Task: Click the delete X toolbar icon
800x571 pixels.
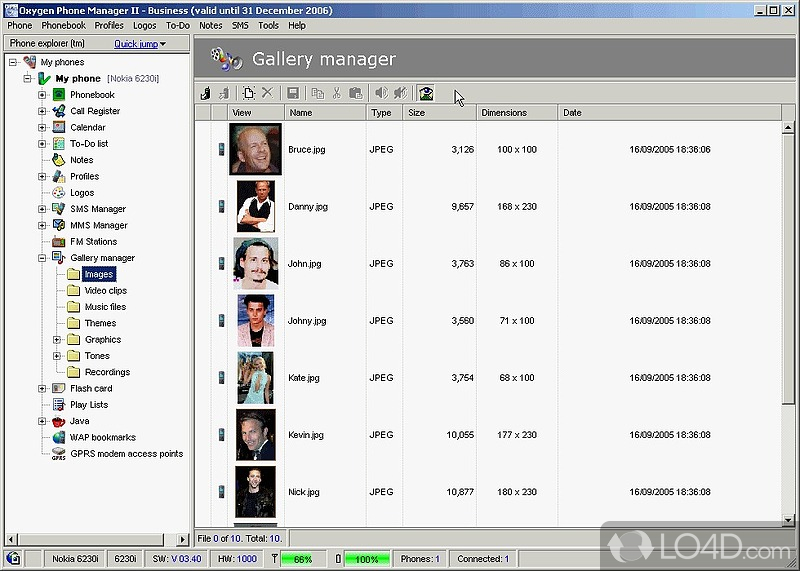Action: [x=267, y=93]
